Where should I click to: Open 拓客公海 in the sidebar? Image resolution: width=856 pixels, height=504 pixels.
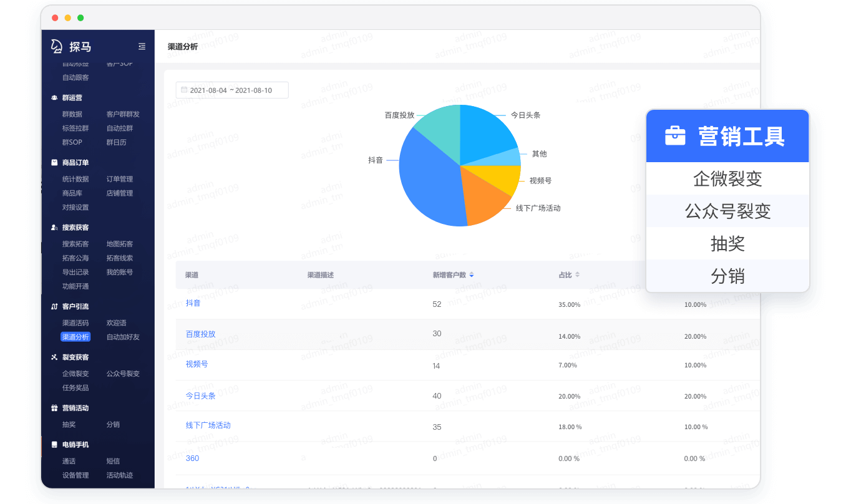[75, 258]
